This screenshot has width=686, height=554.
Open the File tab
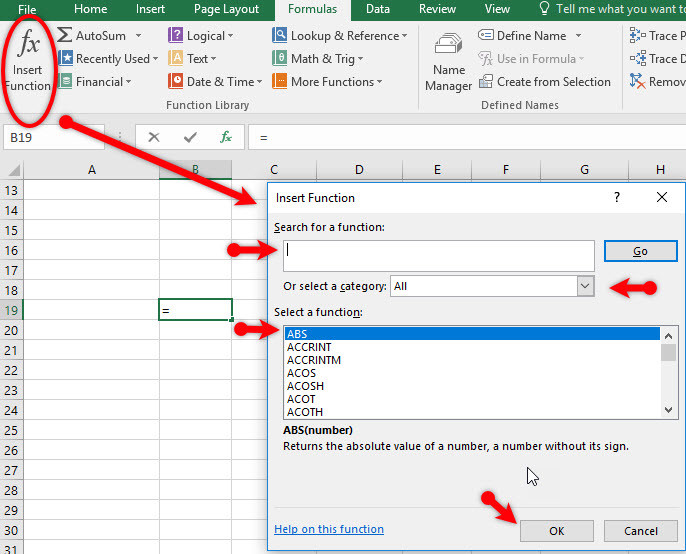coord(27,9)
